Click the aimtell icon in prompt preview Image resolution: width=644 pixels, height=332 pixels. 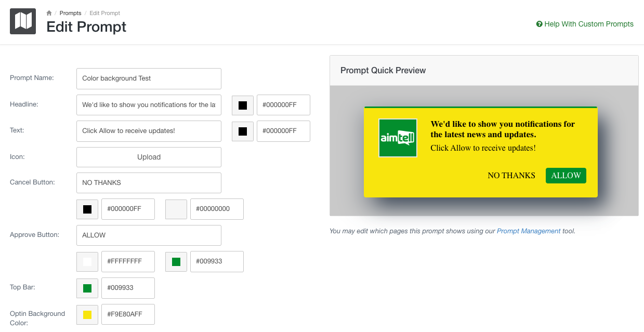[398, 138]
